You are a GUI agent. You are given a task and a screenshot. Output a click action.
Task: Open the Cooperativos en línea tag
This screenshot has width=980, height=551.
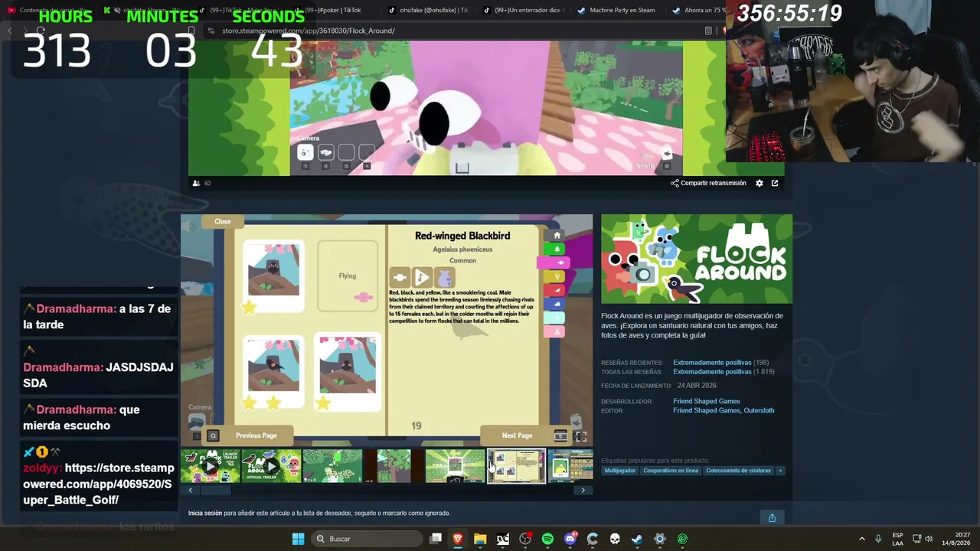(x=671, y=471)
